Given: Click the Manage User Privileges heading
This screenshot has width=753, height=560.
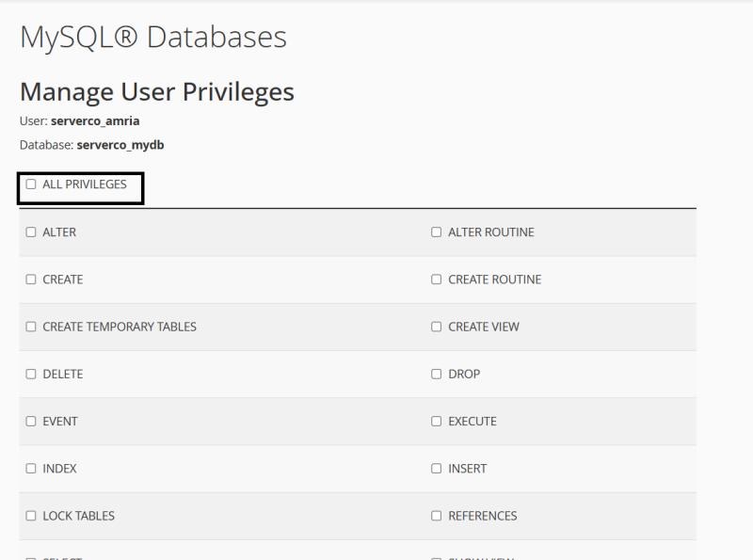Looking at the screenshot, I should (156, 91).
